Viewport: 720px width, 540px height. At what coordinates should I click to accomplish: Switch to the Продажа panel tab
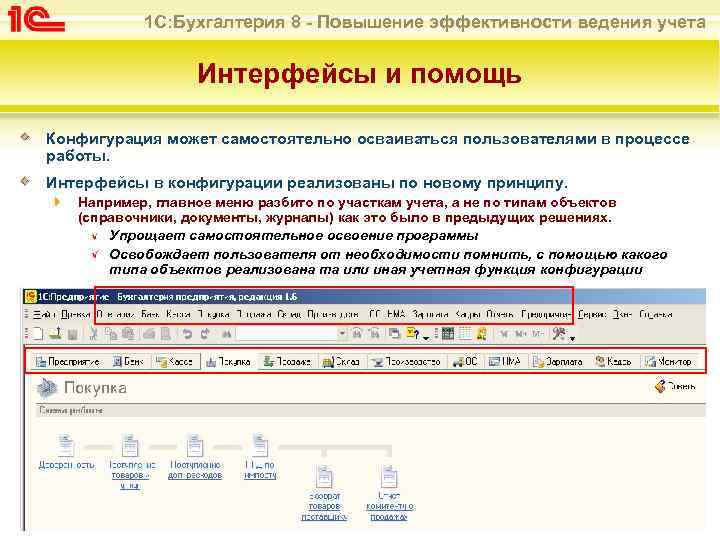287,362
